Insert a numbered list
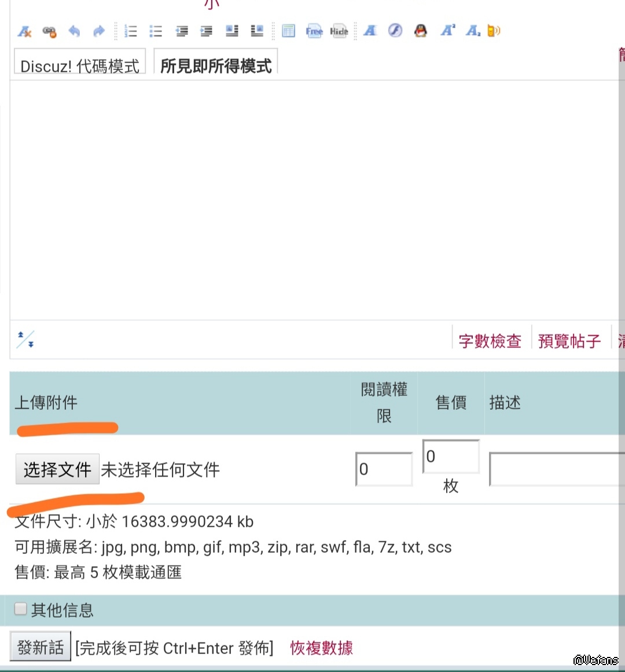This screenshot has width=625, height=672. tap(131, 31)
